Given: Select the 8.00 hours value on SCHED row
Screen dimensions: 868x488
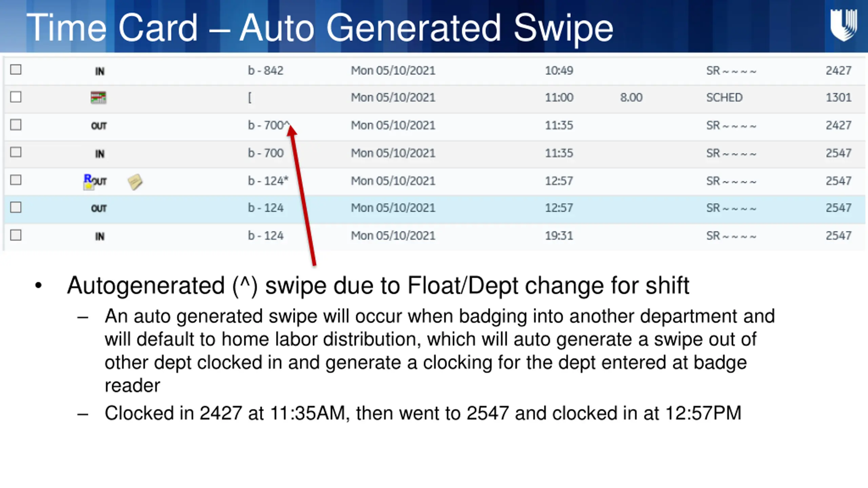Looking at the screenshot, I should [631, 98].
